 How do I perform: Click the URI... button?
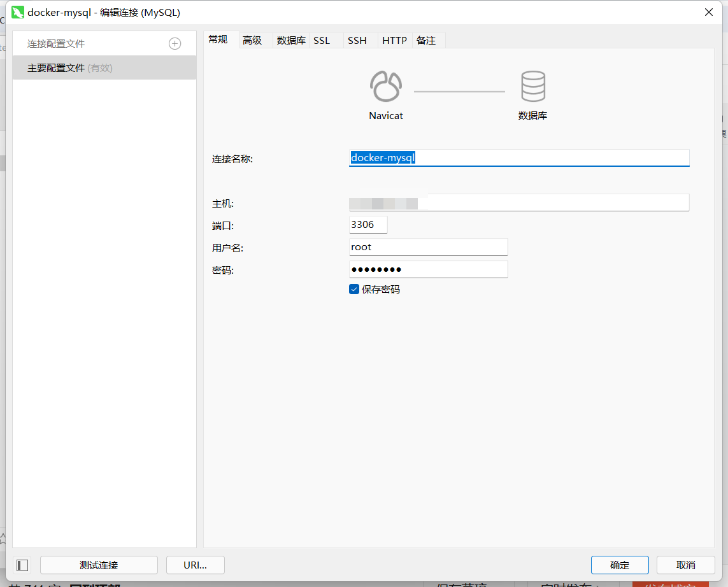click(x=196, y=565)
